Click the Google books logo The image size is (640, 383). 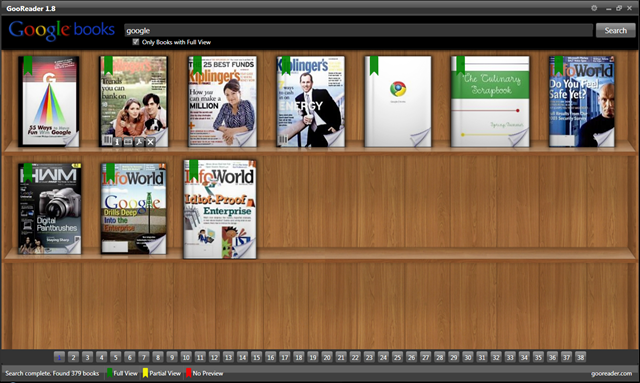(62, 30)
